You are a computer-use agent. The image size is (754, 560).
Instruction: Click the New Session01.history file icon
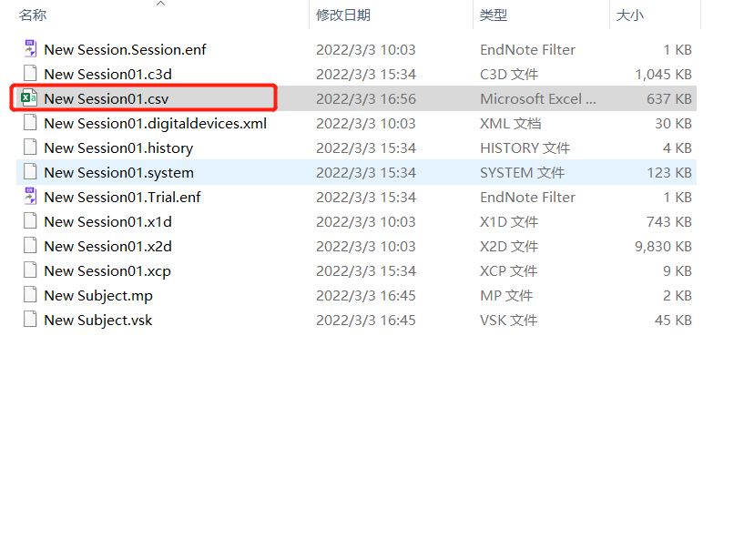tap(30, 148)
